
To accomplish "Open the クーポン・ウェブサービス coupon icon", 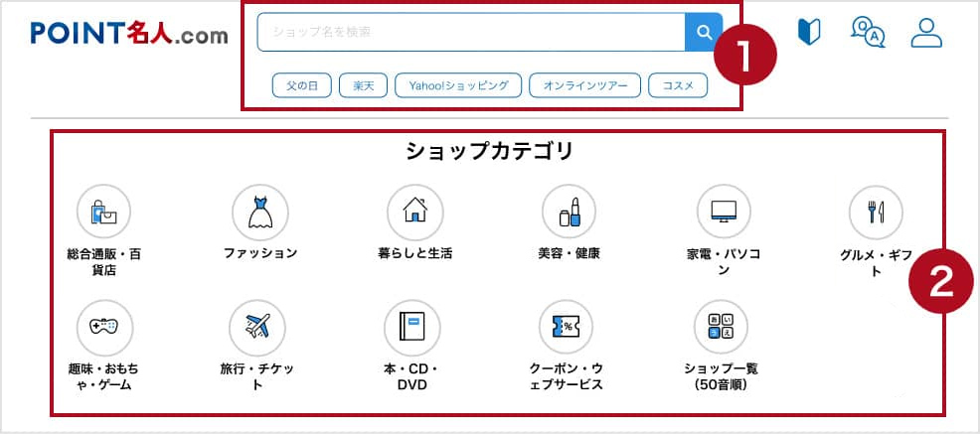I will tap(566, 327).
